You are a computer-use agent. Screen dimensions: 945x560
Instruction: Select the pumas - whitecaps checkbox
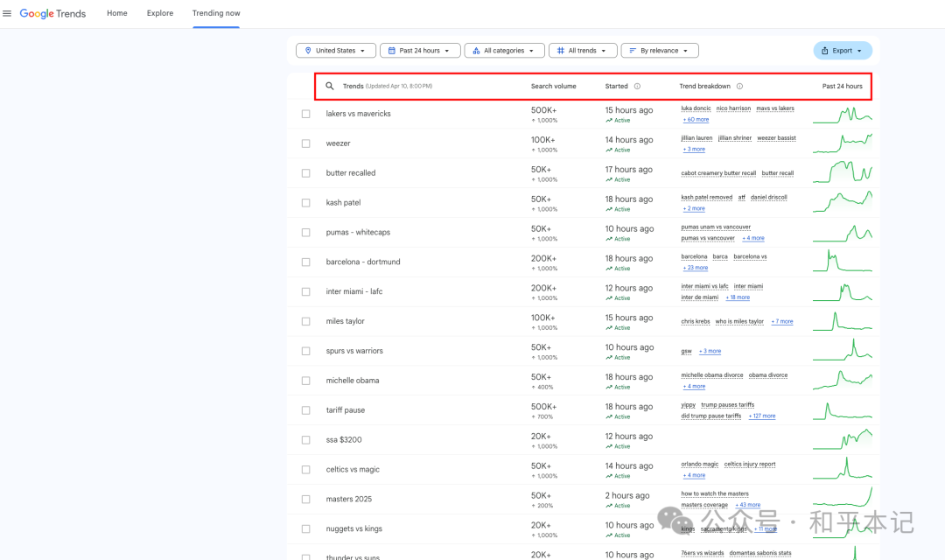[306, 232]
